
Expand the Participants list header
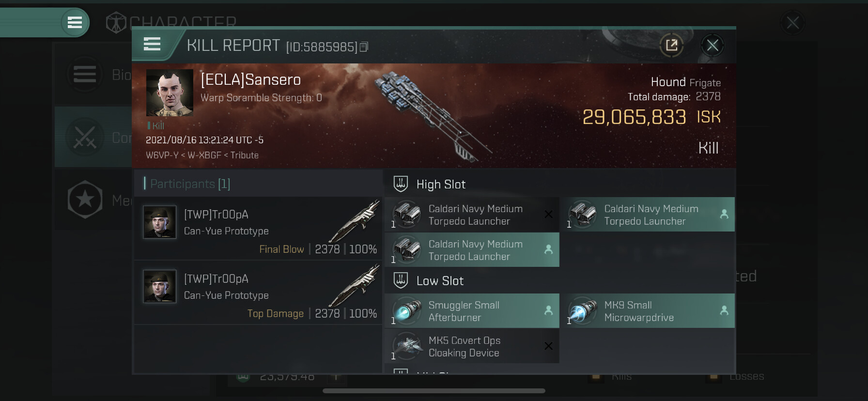(190, 184)
